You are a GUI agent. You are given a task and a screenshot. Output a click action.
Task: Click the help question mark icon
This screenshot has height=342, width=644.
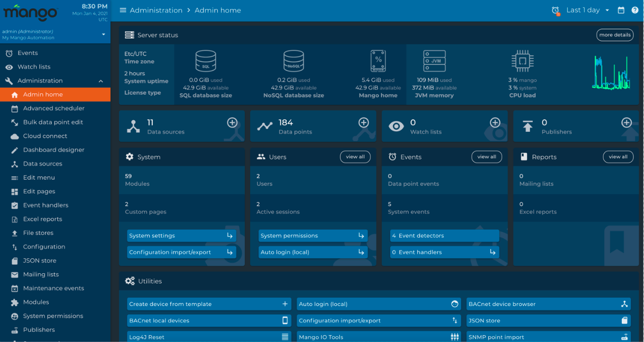click(x=635, y=10)
